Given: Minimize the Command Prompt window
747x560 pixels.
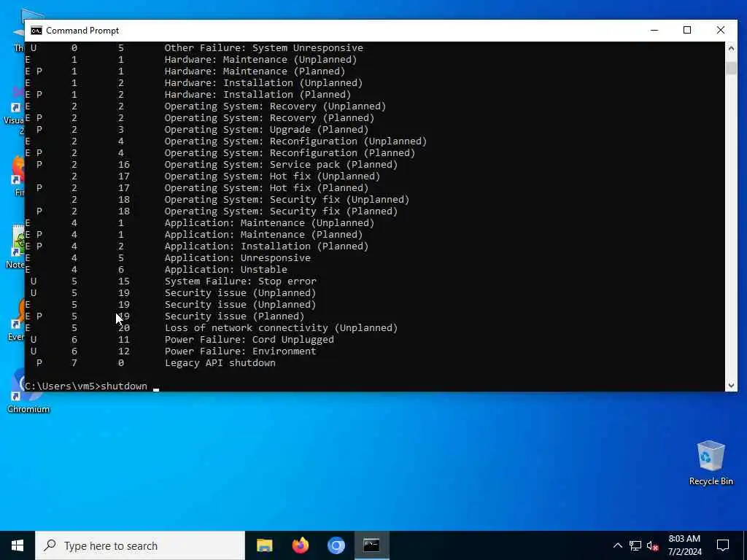Looking at the screenshot, I should click(x=654, y=30).
